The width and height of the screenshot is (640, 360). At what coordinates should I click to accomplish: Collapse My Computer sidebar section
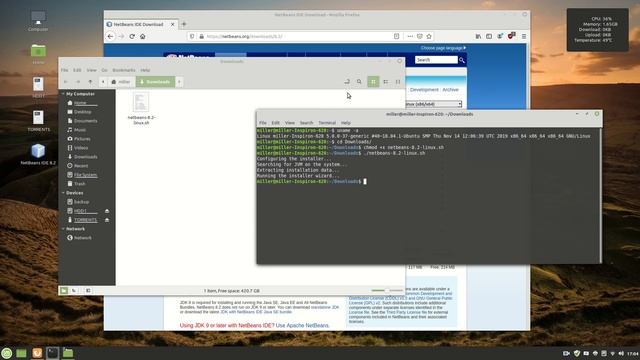(63, 94)
